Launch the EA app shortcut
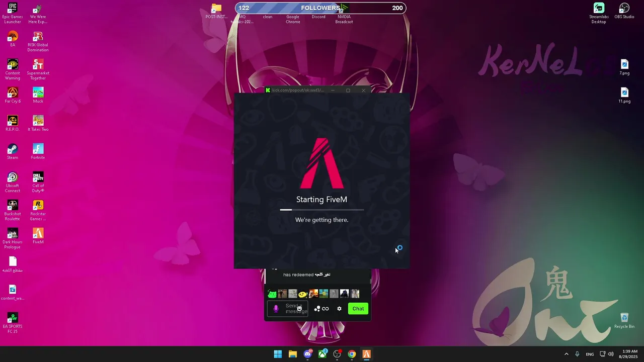The width and height of the screenshot is (644, 362). pyautogui.click(x=13, y=39)
